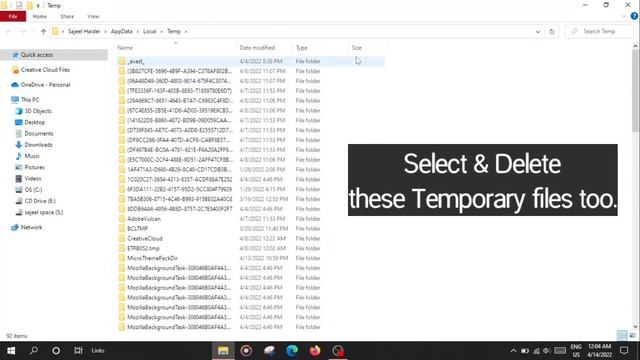
Task: Click the Search Temp field
Action: coord(599,31)
